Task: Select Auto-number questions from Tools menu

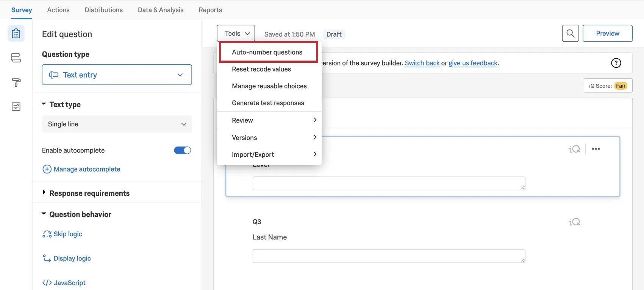Action: pyautogui.click(x=267, y=52)
